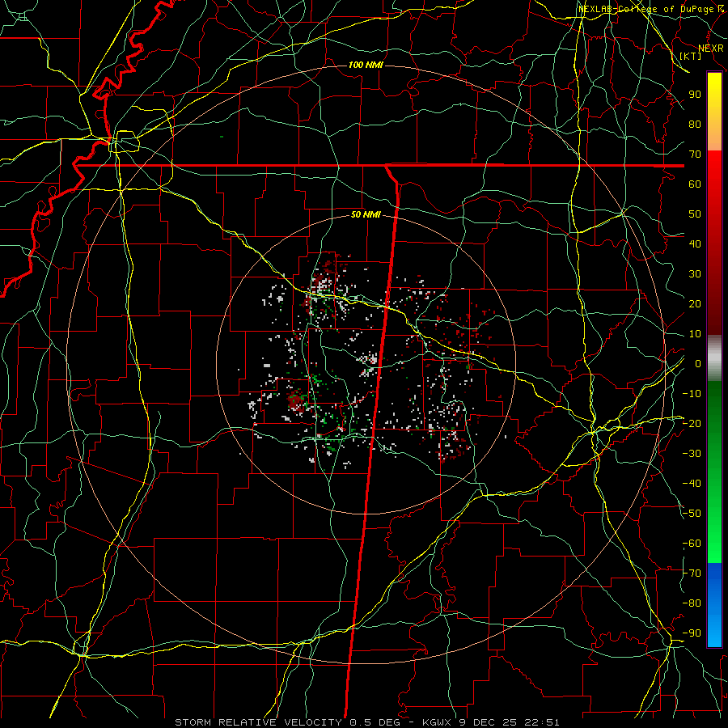
Task: Click the 70 value on the velocity scale
Action: (695, 154)
